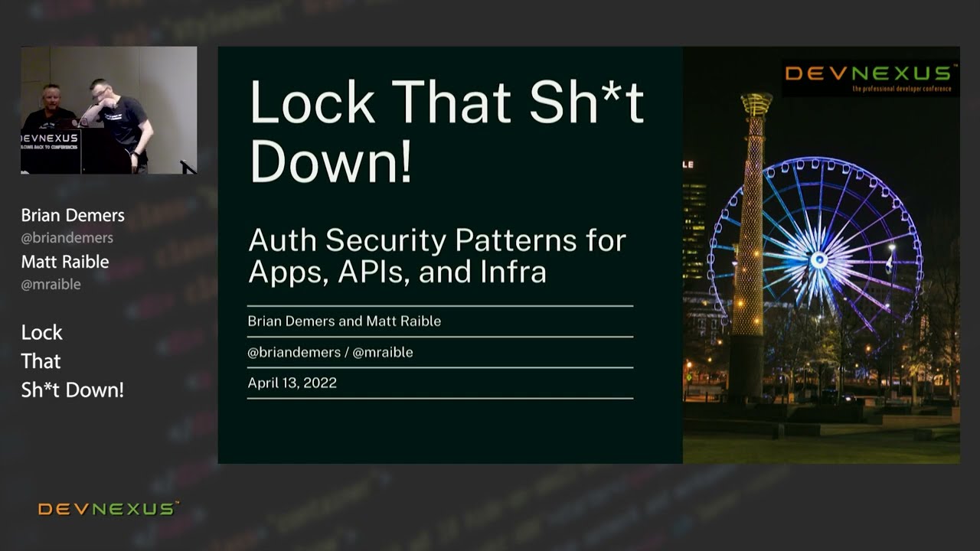The width and height of the screenshot is (980, 551).
Task: Click 'Sh*t Down!' talk title in sidebar
Action: 73,390
